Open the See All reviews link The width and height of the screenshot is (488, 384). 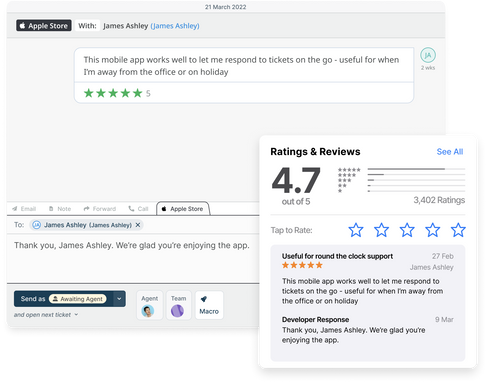[x=450, y=152]
